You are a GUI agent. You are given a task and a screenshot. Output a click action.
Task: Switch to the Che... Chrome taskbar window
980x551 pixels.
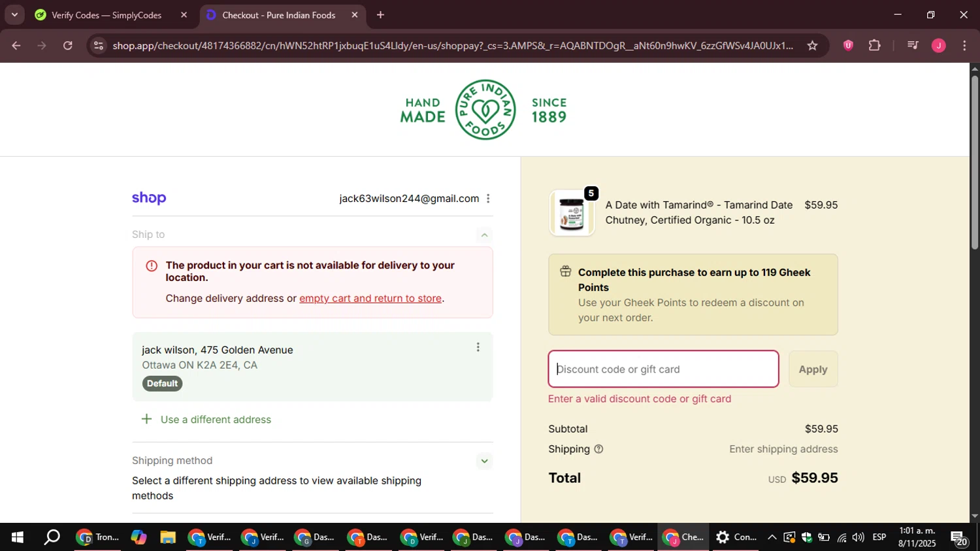click(x=683, y=537)
